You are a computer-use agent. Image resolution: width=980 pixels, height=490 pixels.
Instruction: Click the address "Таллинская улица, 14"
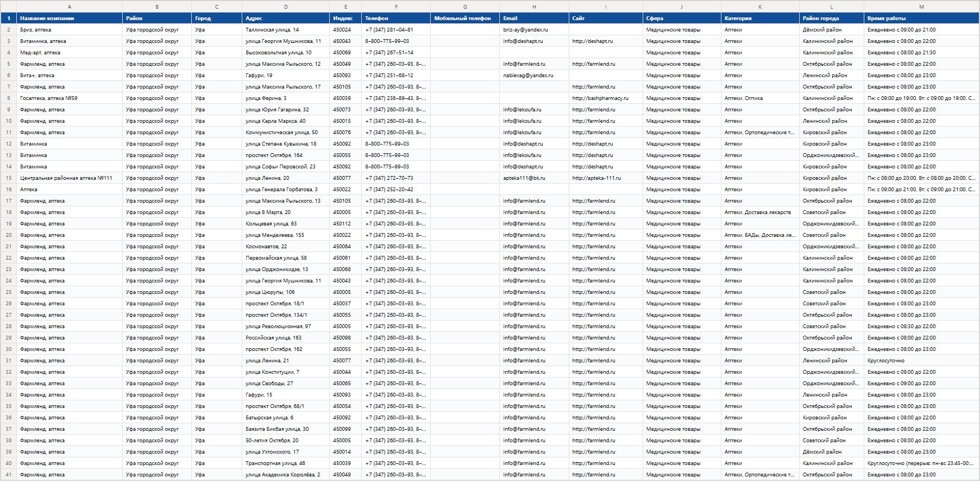coord(286,30)
